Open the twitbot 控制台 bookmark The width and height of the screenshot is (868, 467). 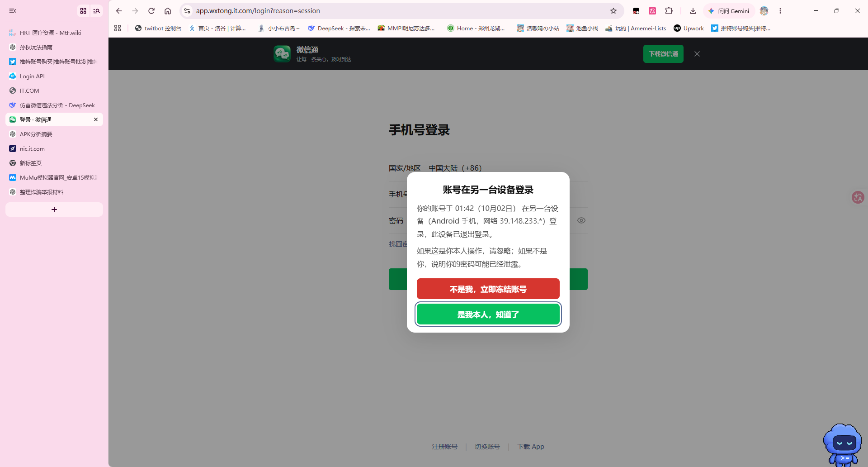158,28
